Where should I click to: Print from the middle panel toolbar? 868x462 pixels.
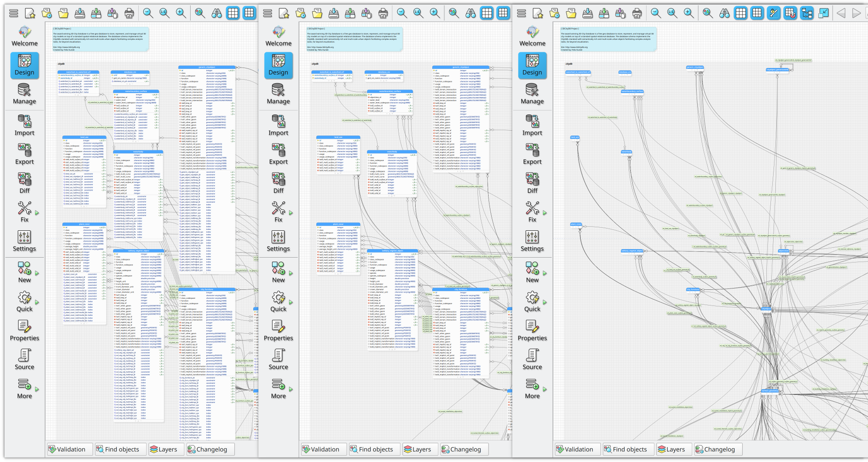[x=383, y=13]
